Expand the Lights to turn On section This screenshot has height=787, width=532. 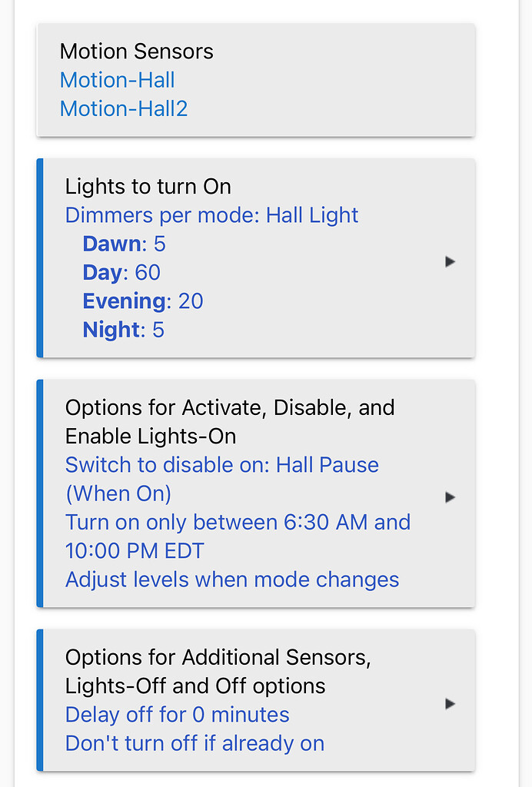point(450,261)
